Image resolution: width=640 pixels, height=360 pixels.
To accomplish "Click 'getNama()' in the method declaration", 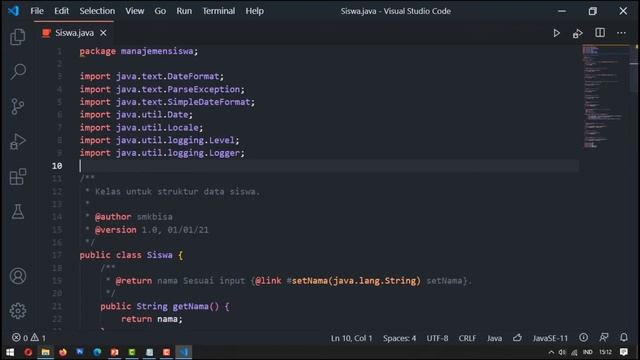I will coord(196,306).
